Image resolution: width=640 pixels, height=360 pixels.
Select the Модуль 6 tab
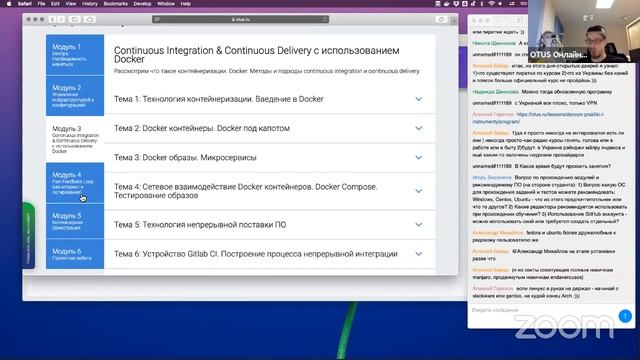tap(75, 254)
